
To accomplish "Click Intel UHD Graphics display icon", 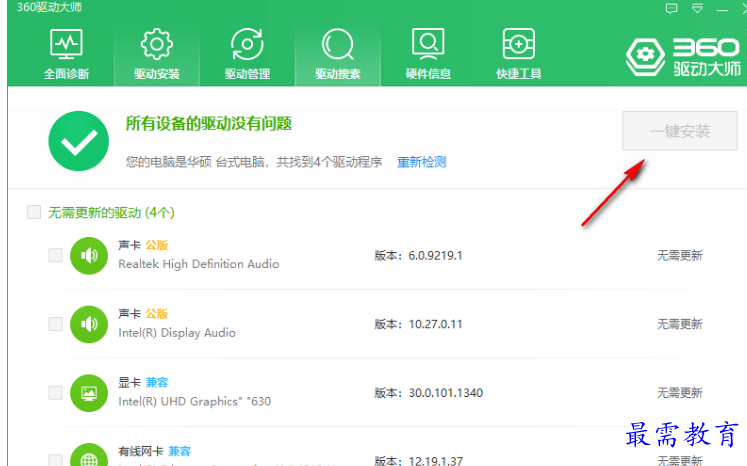I will 89,393.
